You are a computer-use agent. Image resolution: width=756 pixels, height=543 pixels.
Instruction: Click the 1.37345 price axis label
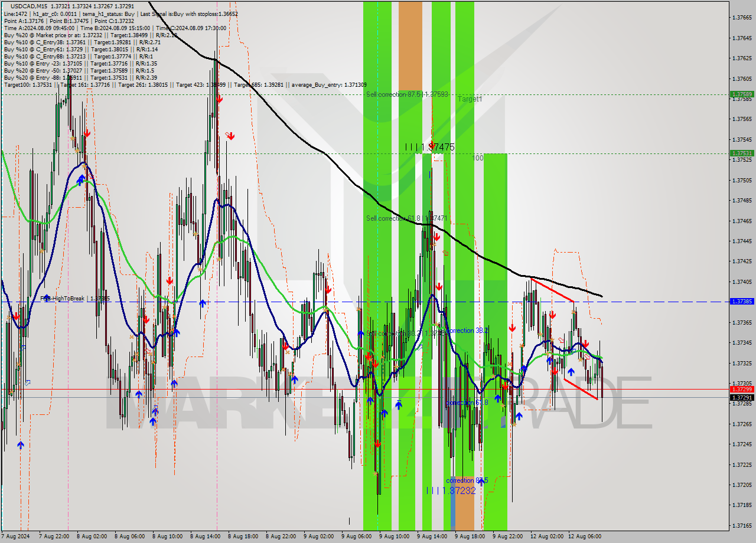(742, 343)
